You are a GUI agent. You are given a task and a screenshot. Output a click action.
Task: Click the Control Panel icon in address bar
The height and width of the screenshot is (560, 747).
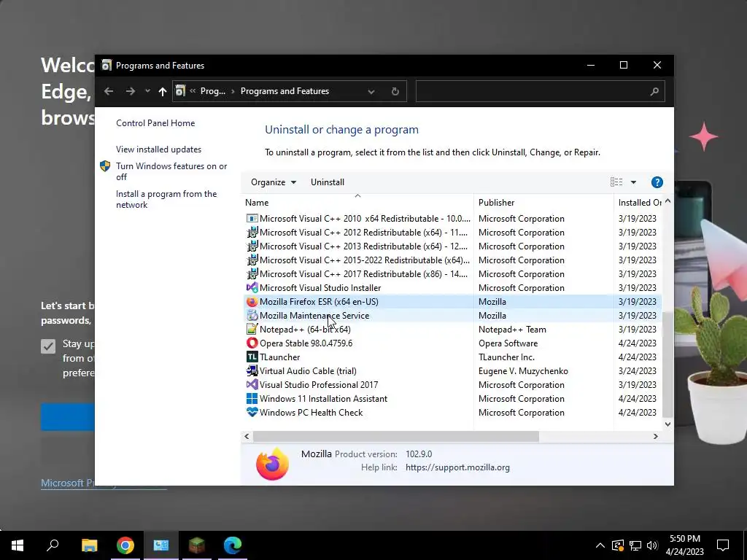180,91
